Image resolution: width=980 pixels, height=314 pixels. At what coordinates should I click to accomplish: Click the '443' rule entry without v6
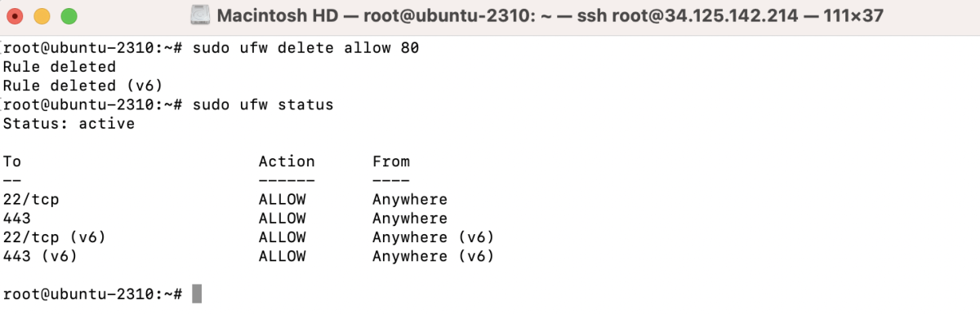point(17,219)
